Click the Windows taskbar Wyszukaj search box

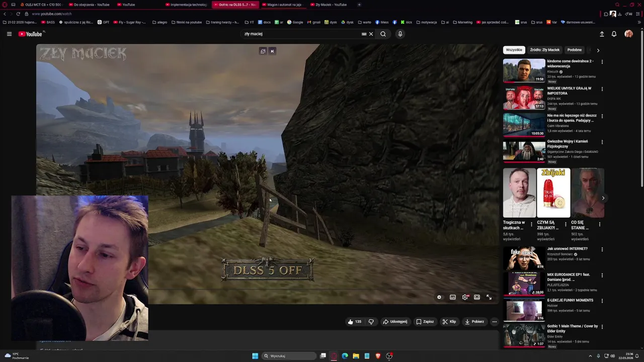(x=289, y=356)
